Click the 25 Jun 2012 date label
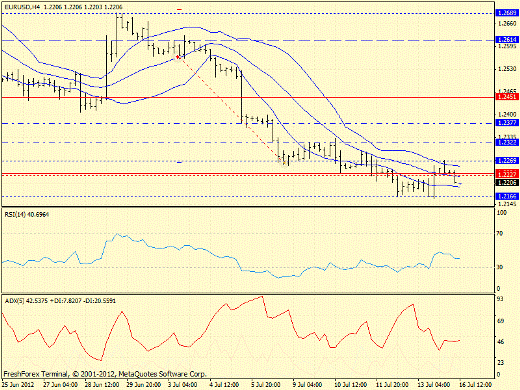This screenshot has width=520, height=390. (x=18, y=385)
